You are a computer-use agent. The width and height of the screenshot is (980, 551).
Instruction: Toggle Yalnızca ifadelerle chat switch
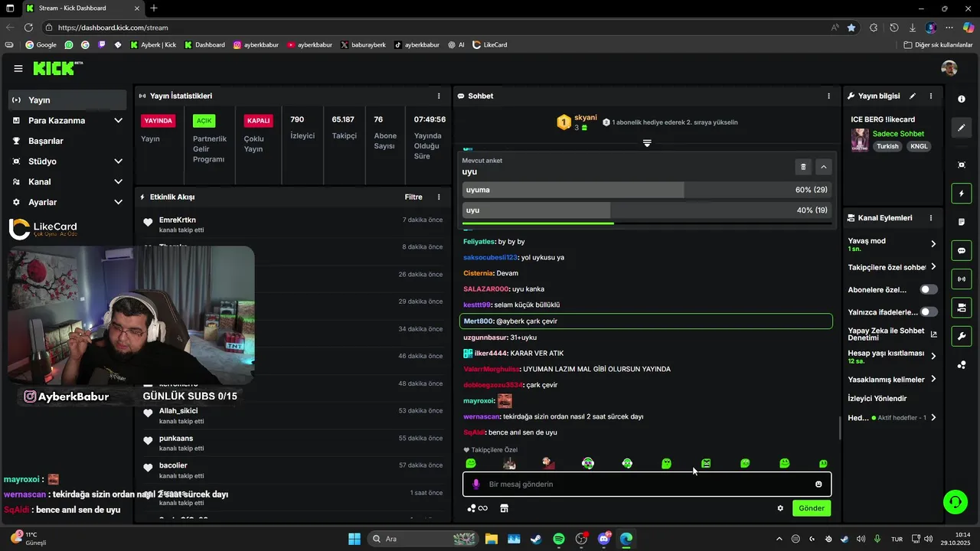[929, 312]
